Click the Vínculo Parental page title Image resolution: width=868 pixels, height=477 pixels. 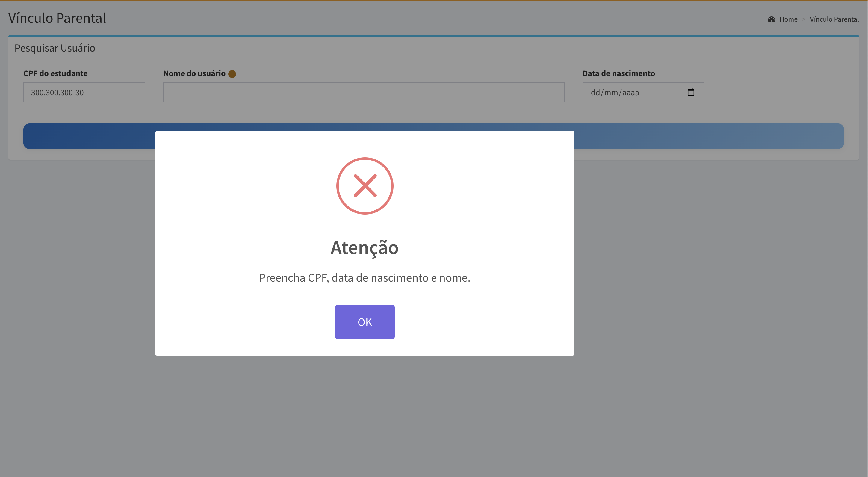(x=57, y=18)
